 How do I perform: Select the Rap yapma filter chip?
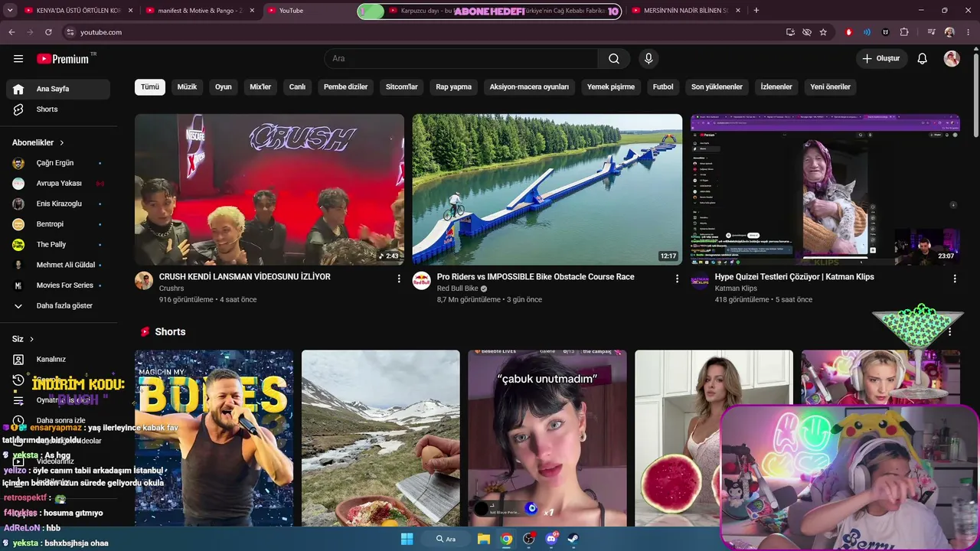pyautogui.click(x=454, y=87)
